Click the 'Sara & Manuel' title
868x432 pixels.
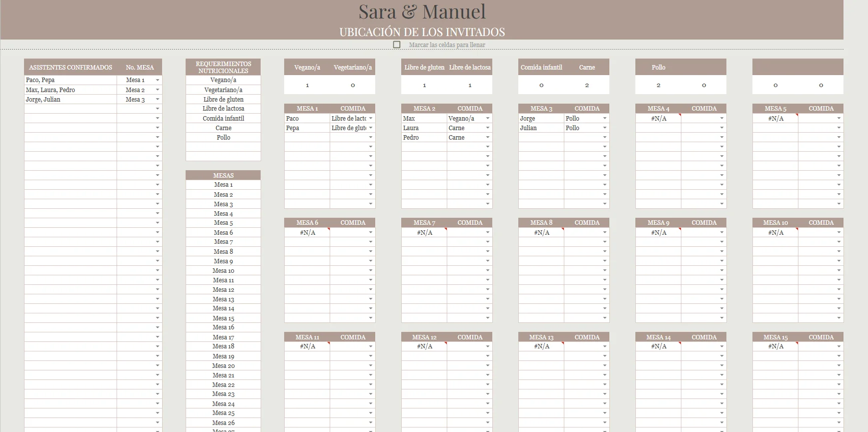(x=422, y=12)
